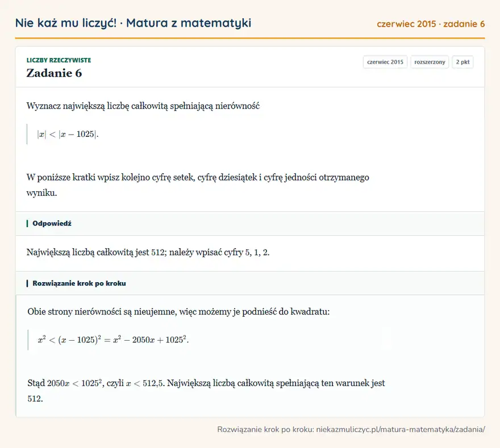Image resolution: width=500 pixels, height=448 pixels.
Task: Click the 'czerwiec 2015 · zadanie 6' header label
Action: [x=431, y=24]
